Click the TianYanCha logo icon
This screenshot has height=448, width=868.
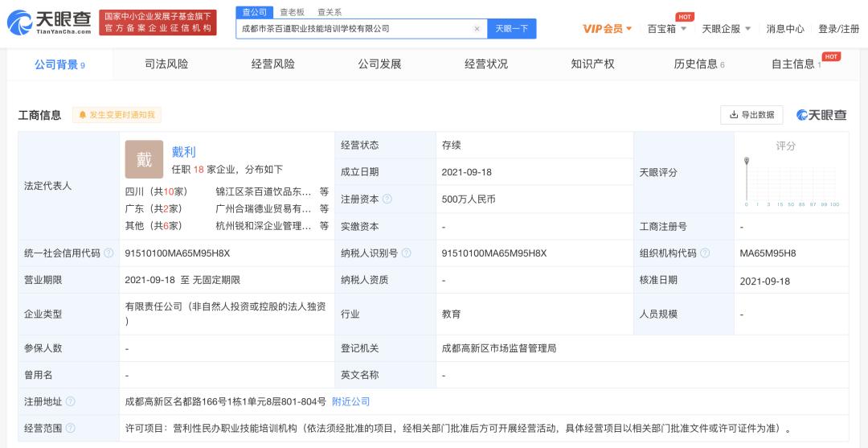(x=20, y=23)
